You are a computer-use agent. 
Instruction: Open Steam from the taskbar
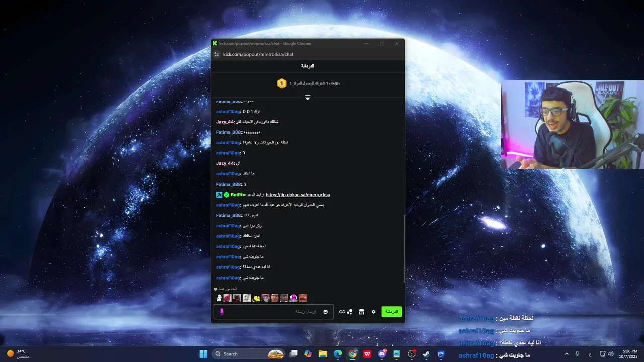[426, 354]
